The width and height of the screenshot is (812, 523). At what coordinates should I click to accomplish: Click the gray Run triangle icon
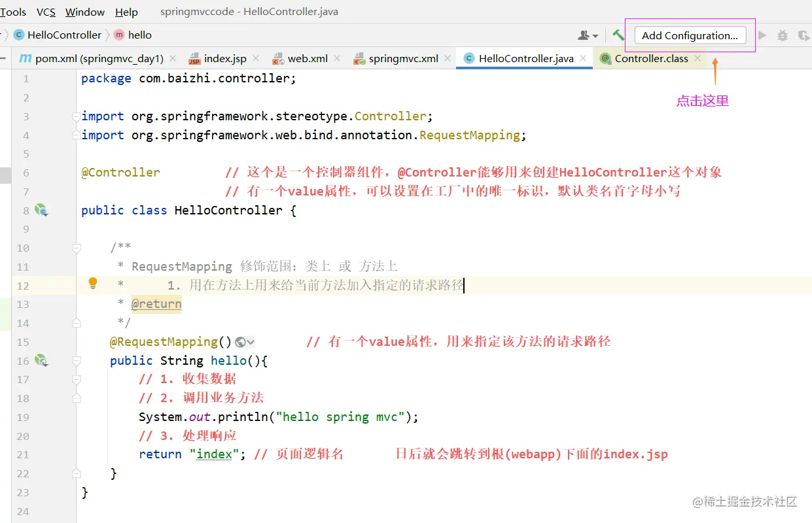[x=762, y=35]
